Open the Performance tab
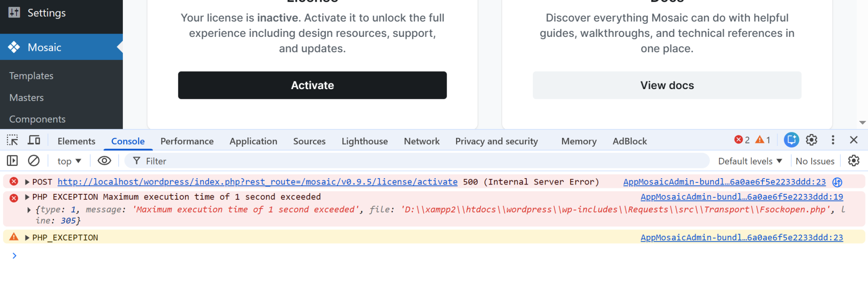Image resolution: width=868 pixels, height=288 pixels. [x=187, y=141]
